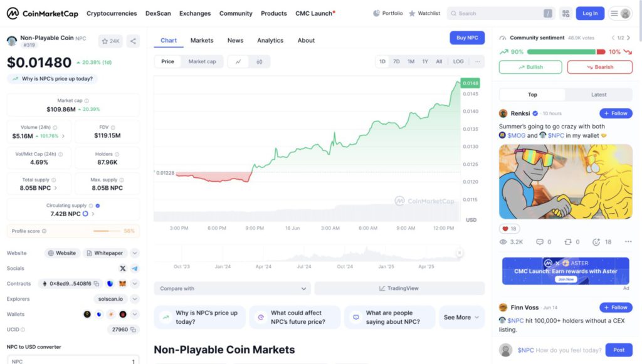The height and width of the screenshot is (364, 642).
Task: Click the share icon beside NPC name
Action: click(133, 41)
